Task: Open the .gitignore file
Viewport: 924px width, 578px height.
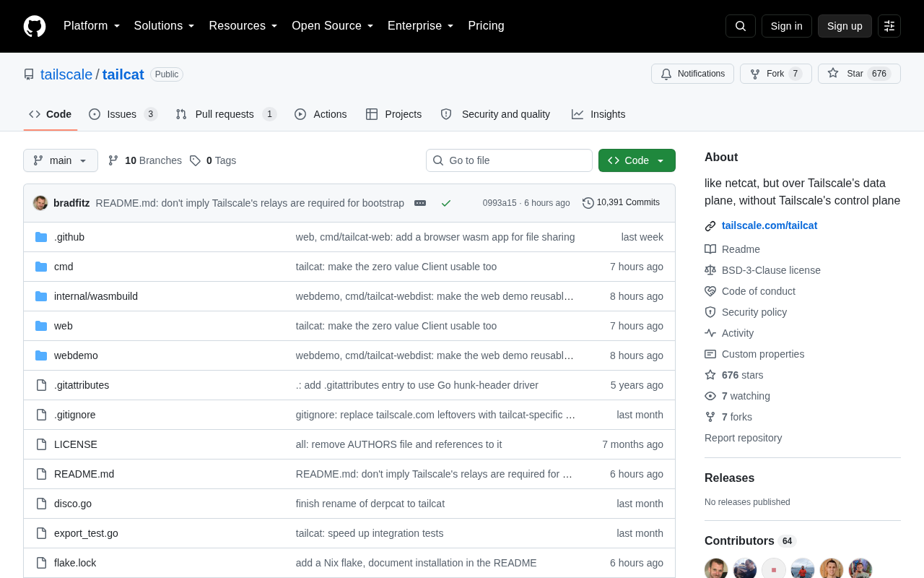Action: (75, 415)
